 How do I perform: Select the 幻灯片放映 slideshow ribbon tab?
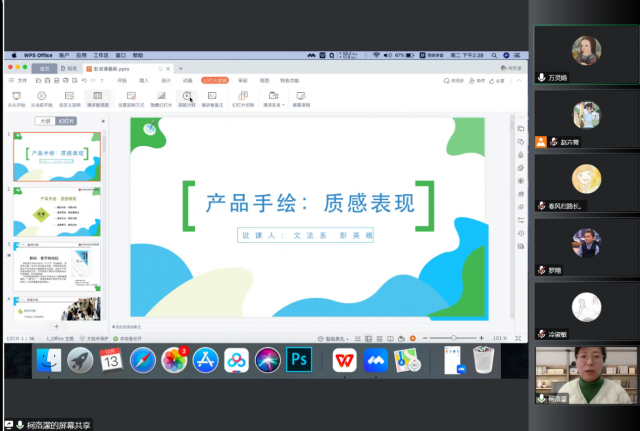215,80
